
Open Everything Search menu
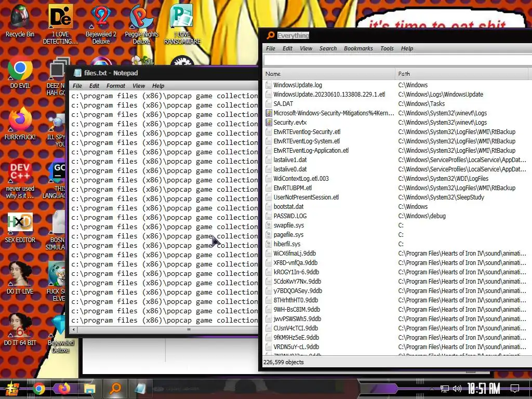coord(328,48)
